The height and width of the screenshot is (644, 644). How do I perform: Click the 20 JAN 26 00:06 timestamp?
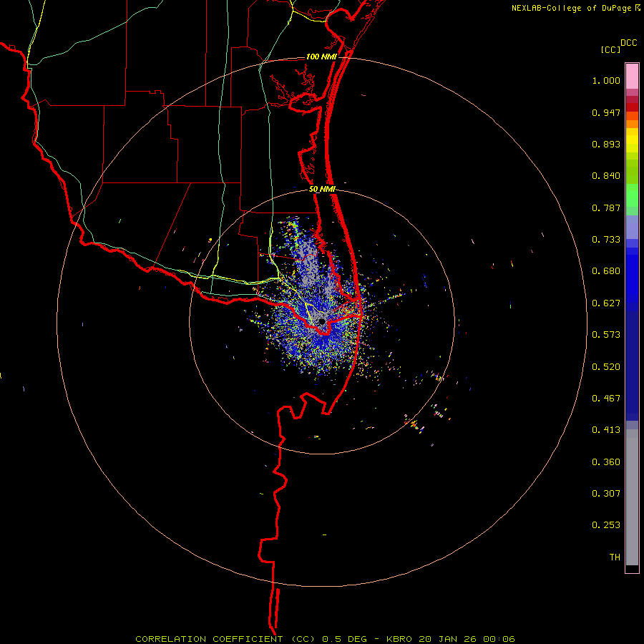click(x=467, y=639)
